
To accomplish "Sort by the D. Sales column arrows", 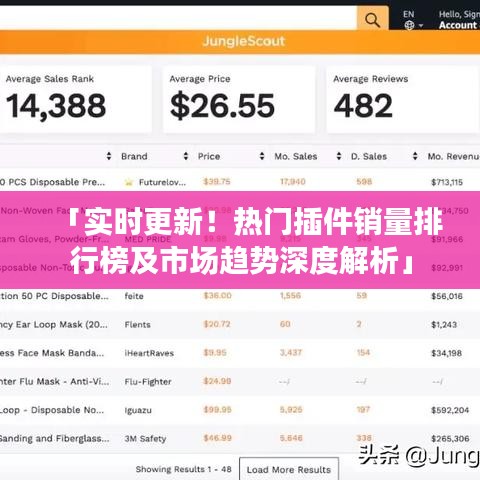I will tap(415, 156).
